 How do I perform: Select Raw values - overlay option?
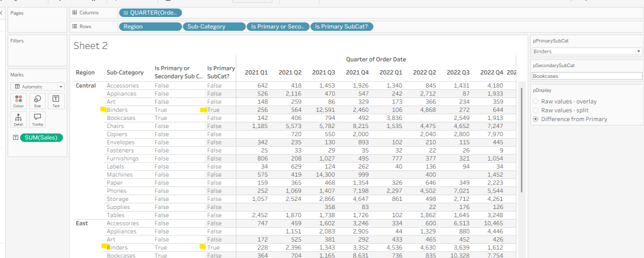pyautogui.click(x=536, y=101)
